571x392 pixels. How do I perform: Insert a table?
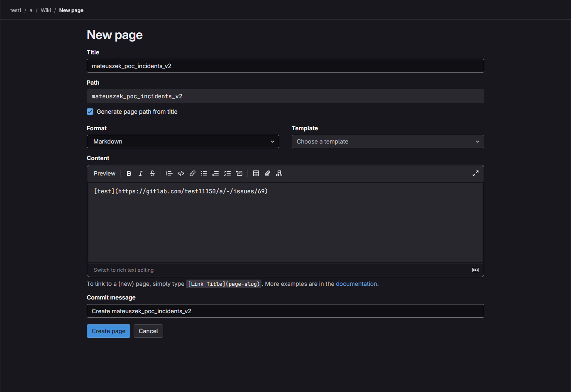click(x=256, y=173)
